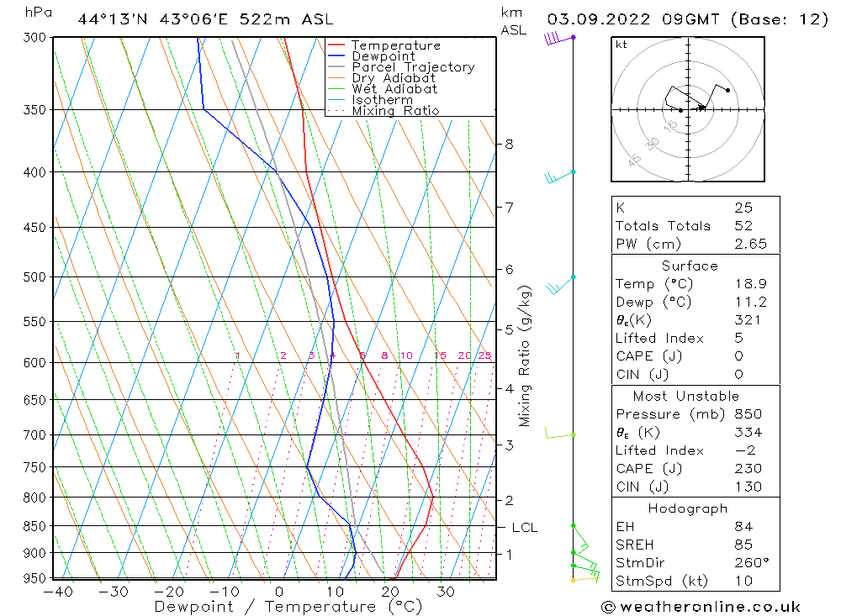This screenshot has height=616, width=841.
Task: Select the Wet Adiabat legend label
Action: (x=394, y=88)
